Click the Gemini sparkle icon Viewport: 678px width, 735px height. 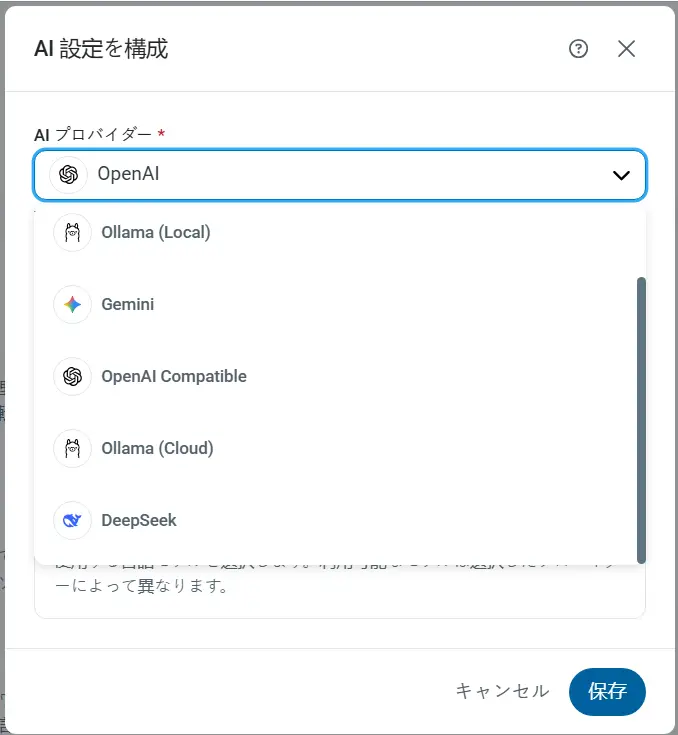pos(72,305)
